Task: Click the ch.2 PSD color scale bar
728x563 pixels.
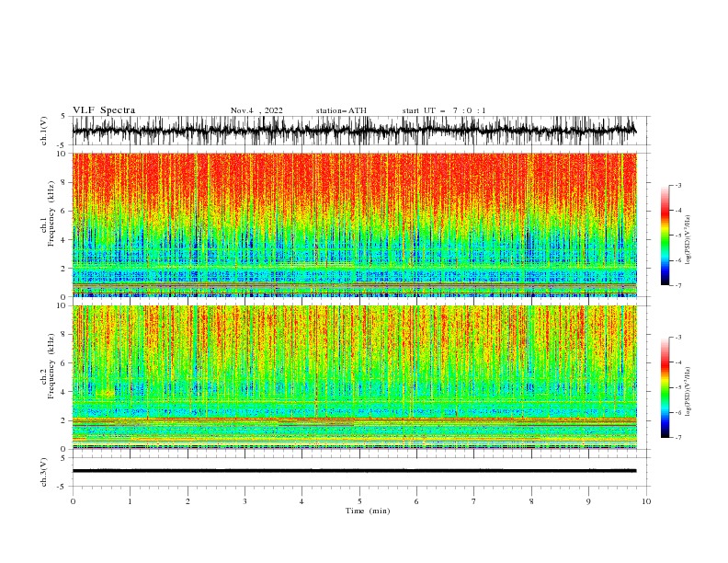Action: point(665,387)
